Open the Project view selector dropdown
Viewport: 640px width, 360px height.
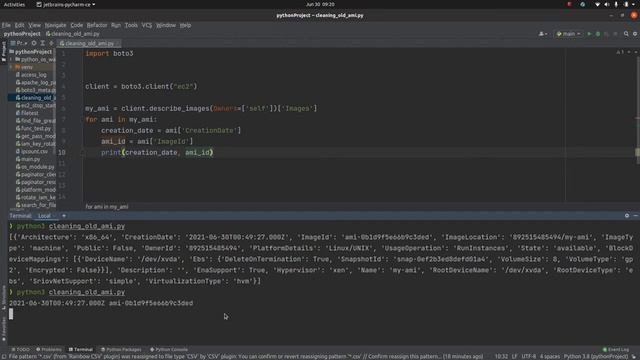[19, 43]
